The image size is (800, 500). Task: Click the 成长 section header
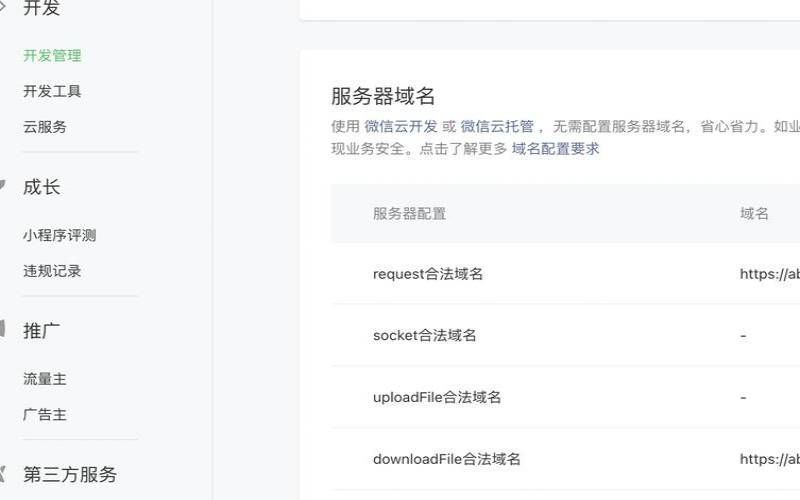[41, 187]
